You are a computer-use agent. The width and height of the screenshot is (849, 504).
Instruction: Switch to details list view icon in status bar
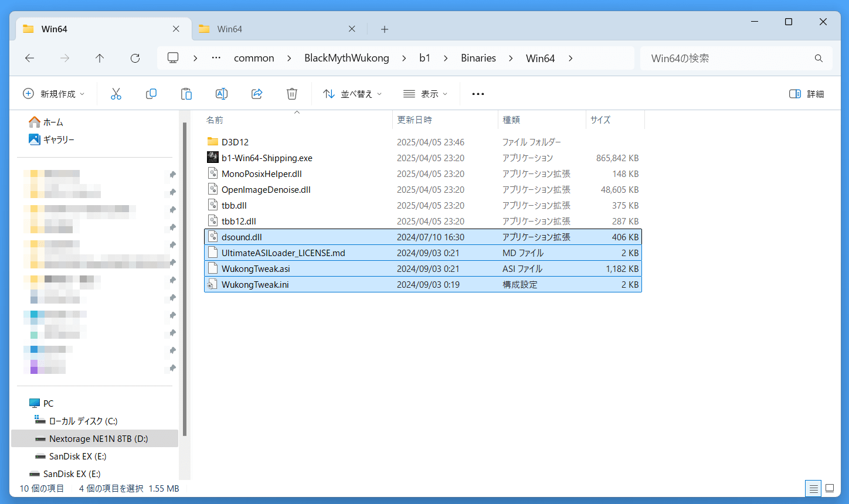pos(813,488)
